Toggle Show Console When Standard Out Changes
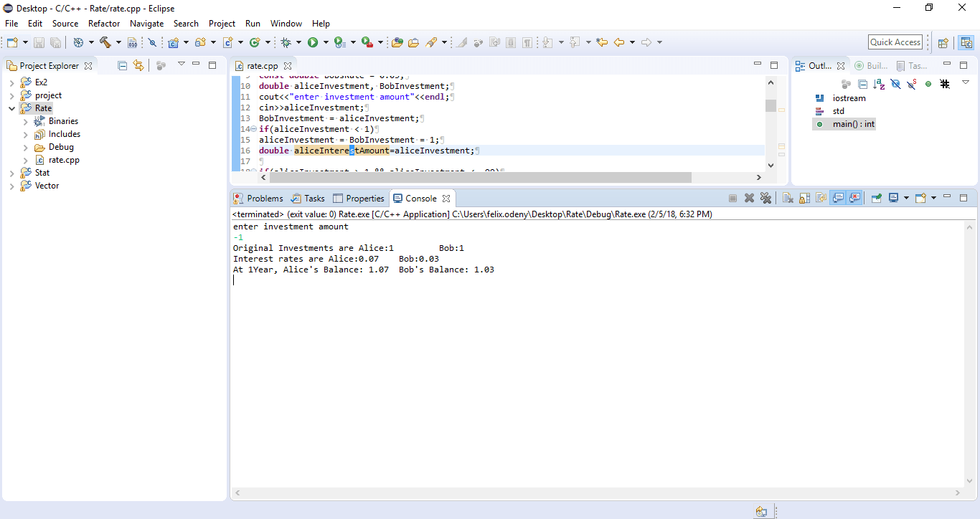The image size is (980, 519). point(837,198)
